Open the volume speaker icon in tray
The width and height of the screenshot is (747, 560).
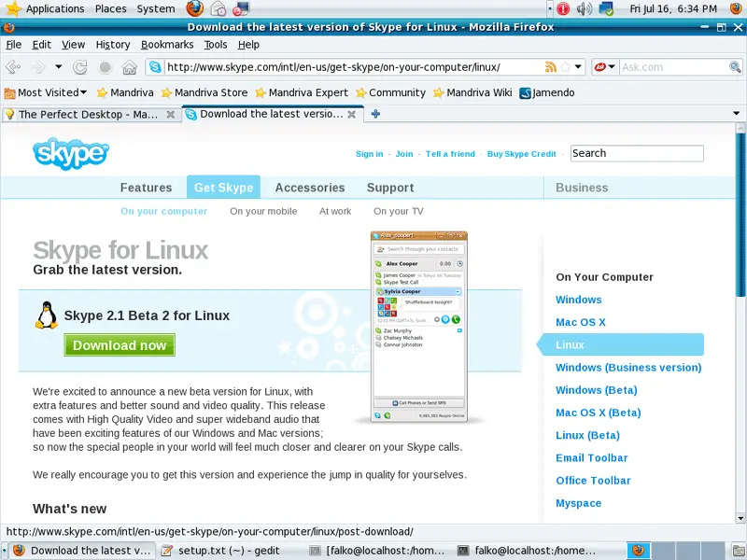pyautogui.click(x=585, y=8)
